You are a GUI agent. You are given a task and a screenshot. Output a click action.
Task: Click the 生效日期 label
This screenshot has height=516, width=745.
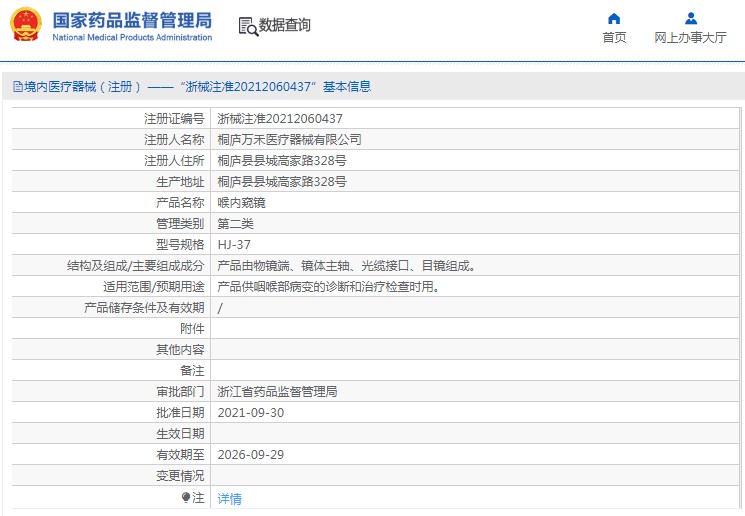pos(180,433)
